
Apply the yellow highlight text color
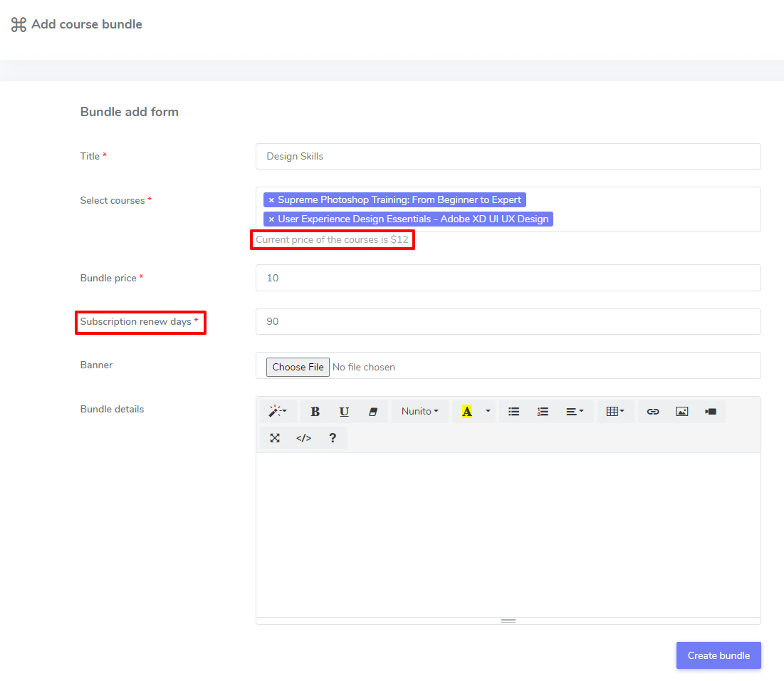tap(467, 412)
